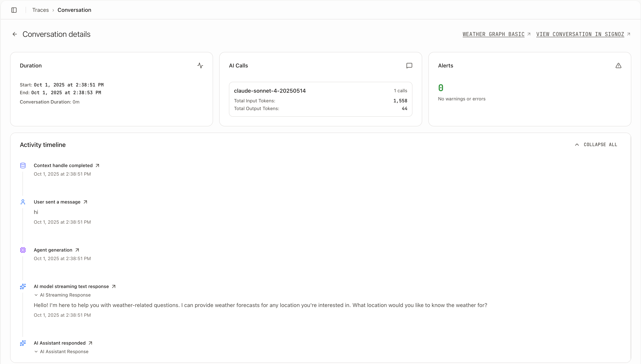Open AI model streaming text response arrow

[113, 286]
